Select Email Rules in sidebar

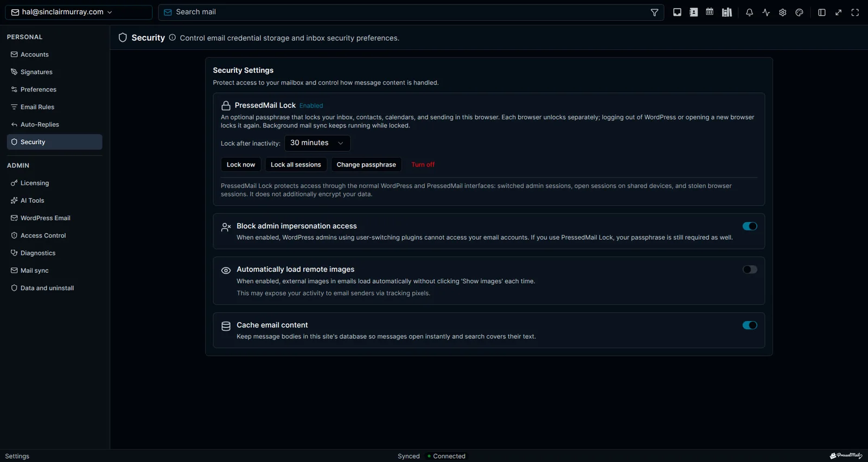[54, 107]
